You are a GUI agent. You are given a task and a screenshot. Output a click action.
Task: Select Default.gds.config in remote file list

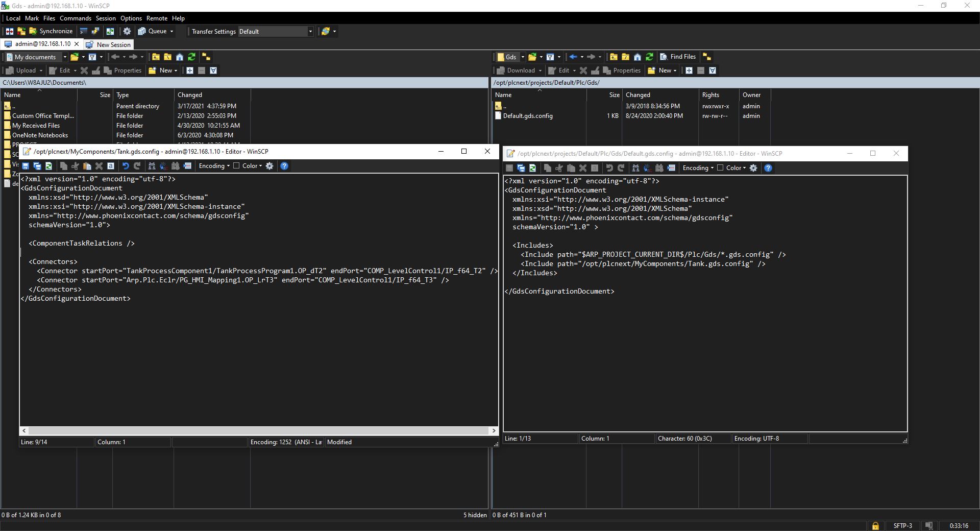pos(527,116)
